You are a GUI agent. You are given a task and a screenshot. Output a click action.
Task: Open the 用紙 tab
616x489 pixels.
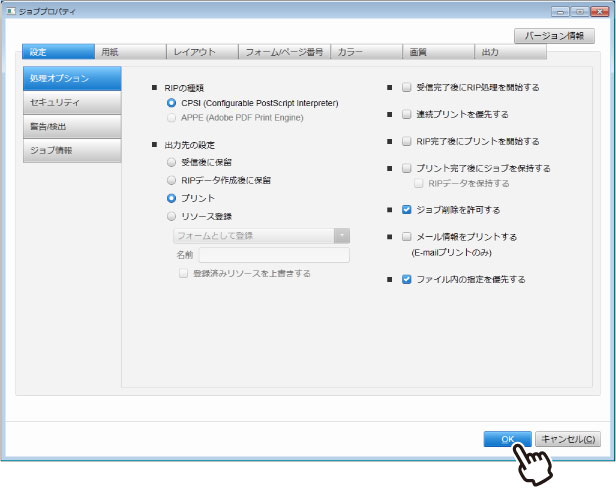tap(130, 52)
